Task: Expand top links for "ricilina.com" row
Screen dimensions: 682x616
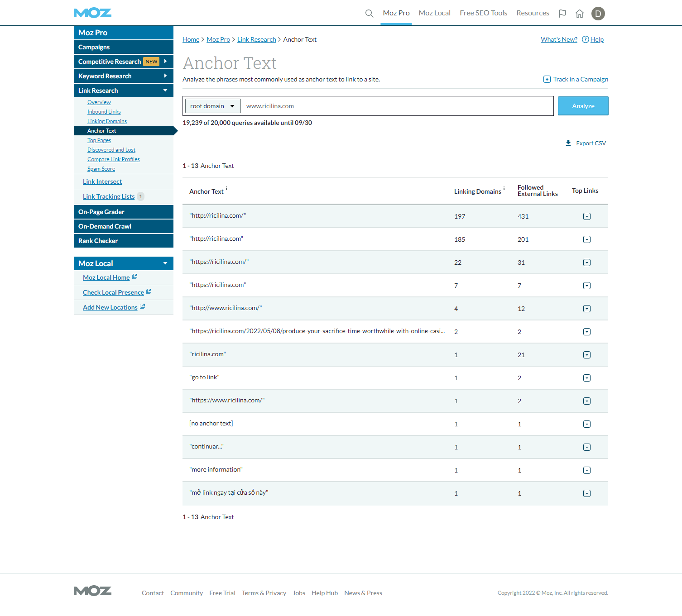Action: click(587, 355)
